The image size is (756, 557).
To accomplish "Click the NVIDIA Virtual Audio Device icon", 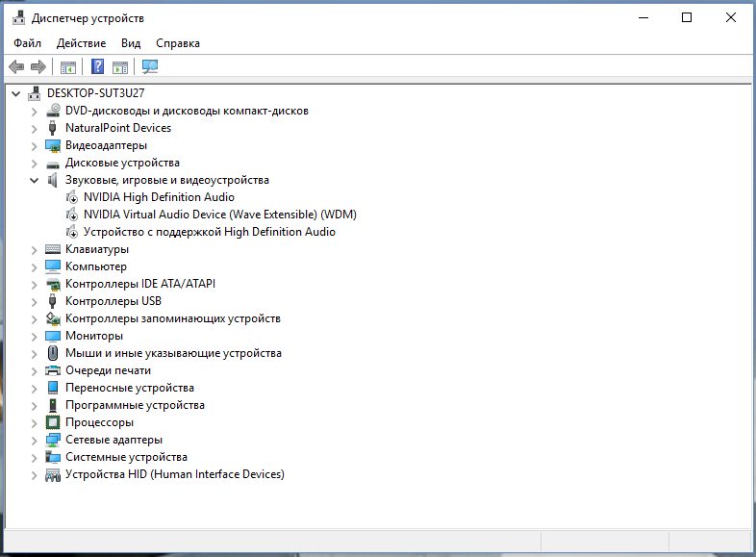I will [x=72, y=215].
